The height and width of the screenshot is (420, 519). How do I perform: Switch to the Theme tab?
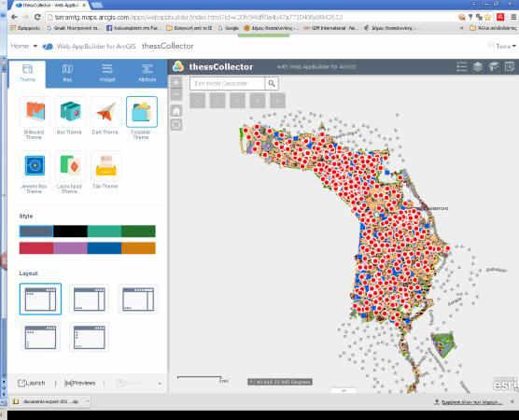tap(27, 74)
